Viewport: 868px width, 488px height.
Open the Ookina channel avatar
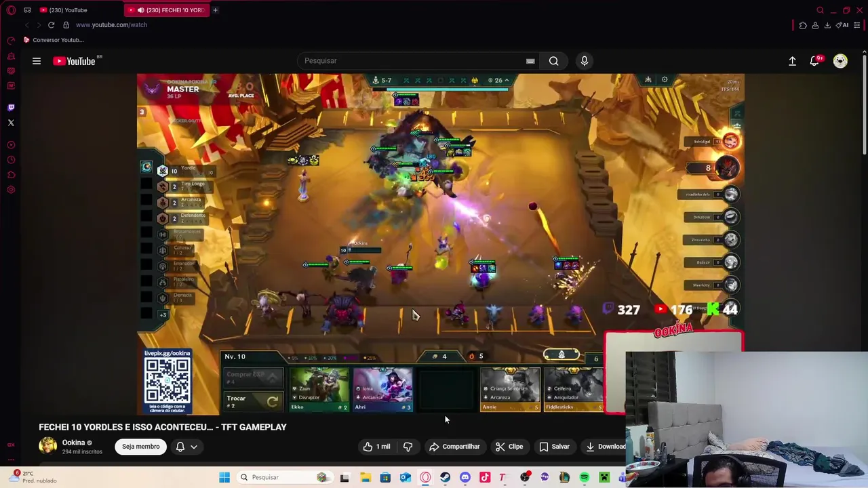point(47,446)
